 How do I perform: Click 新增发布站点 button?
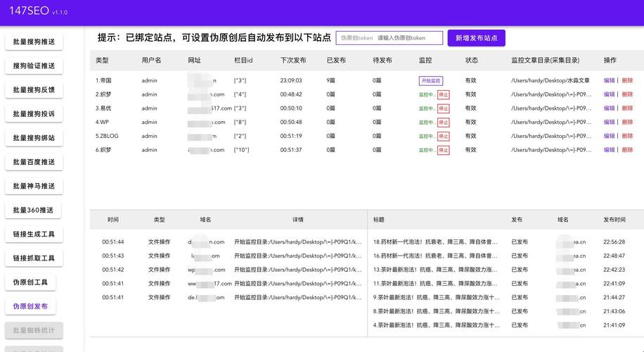(476, 38)
